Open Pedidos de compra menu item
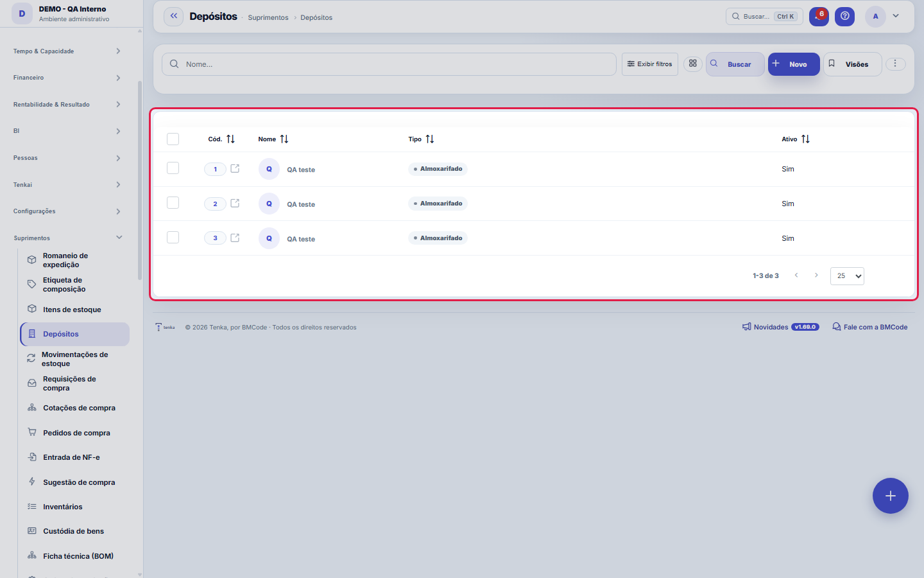This screenshot has height=578, width=924. 74,433
